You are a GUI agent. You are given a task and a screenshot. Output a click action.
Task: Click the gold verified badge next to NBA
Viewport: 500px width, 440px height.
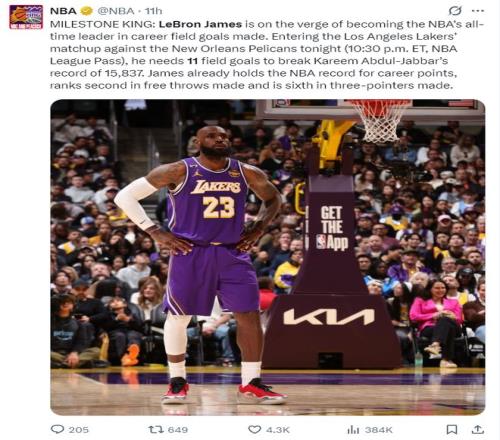pos(87,11)
